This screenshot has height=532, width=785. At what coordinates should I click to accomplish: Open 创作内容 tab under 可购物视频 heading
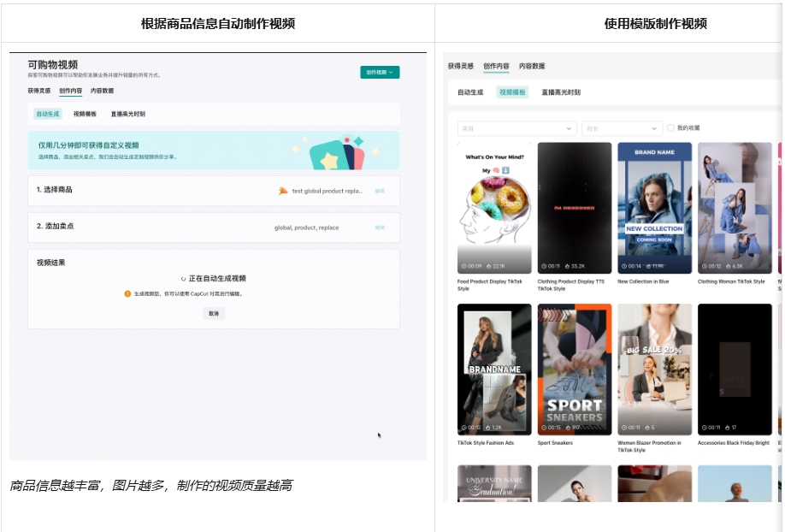point(71,91)
